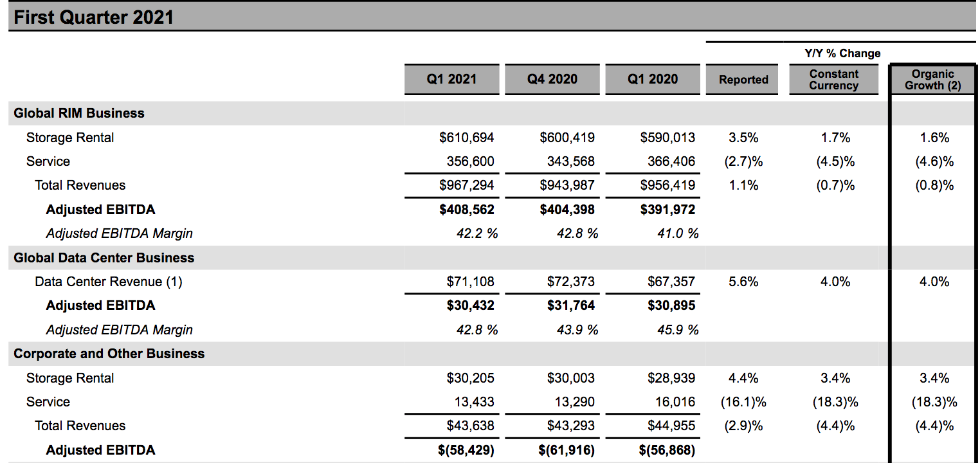Click the $408,562 Adjusted EBITDA value
Image resolution: width=980 pixels, height=463 pixels.
coord(467,210)
